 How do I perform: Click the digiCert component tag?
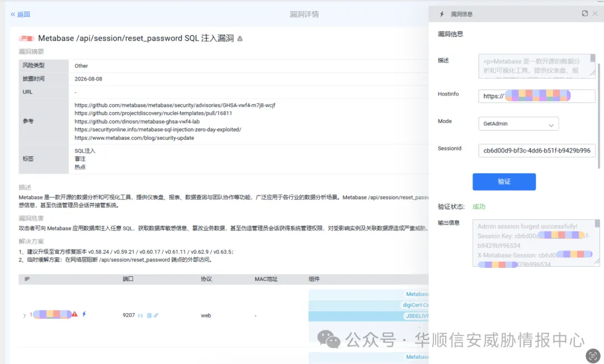click(x=415, y=305)
